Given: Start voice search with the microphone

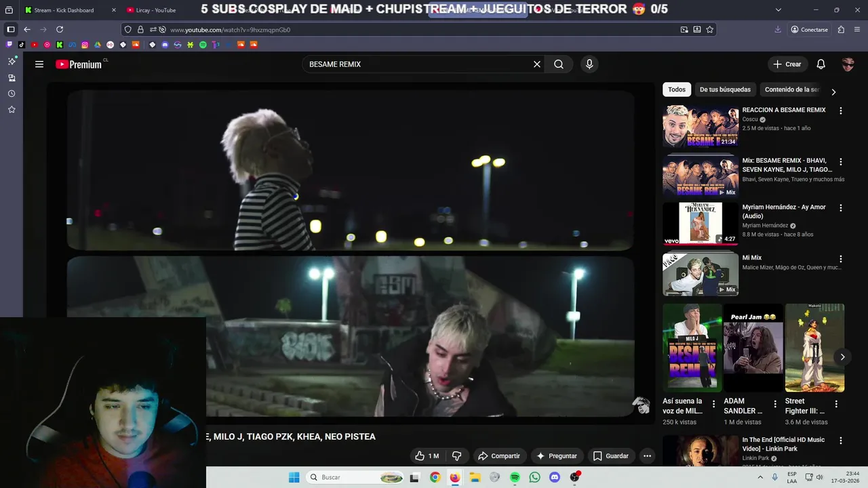Looking at the screenshot, I should [x=589, y=64].
